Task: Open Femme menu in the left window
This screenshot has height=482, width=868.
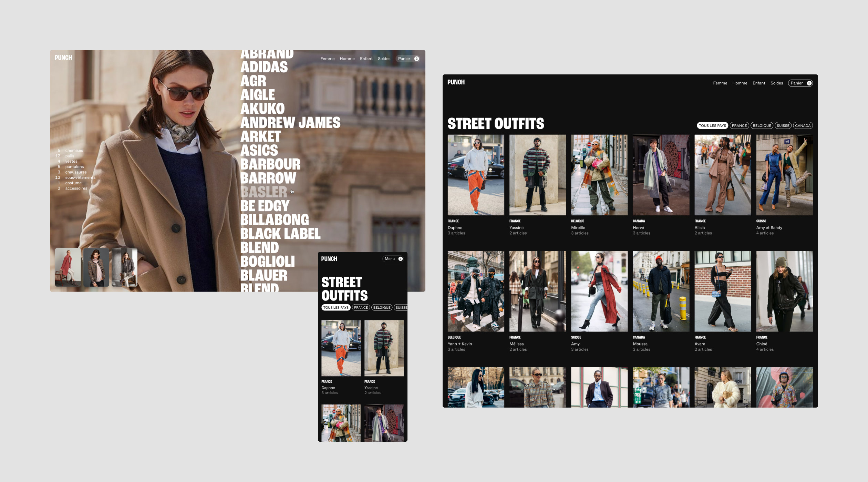Action: [x=327, y=59]
